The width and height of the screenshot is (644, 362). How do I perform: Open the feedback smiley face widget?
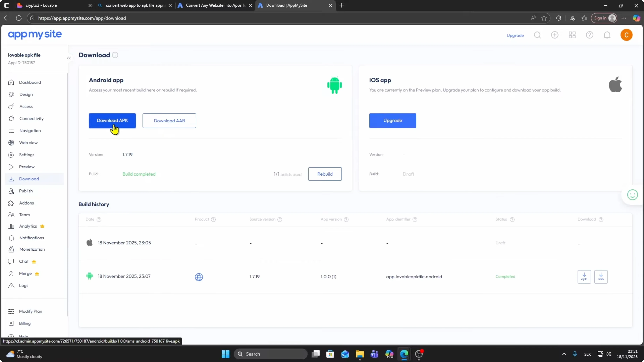[x=632, y=195]
